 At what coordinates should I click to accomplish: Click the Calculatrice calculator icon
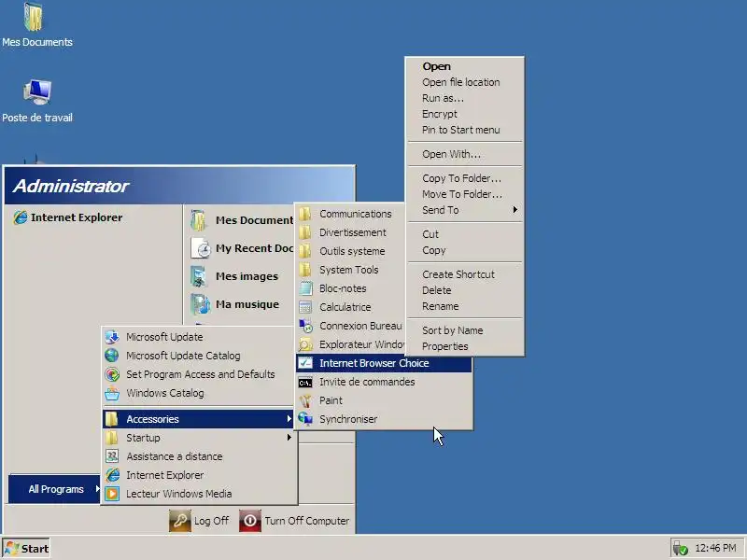pyautogui.click(x=305, y=307)
